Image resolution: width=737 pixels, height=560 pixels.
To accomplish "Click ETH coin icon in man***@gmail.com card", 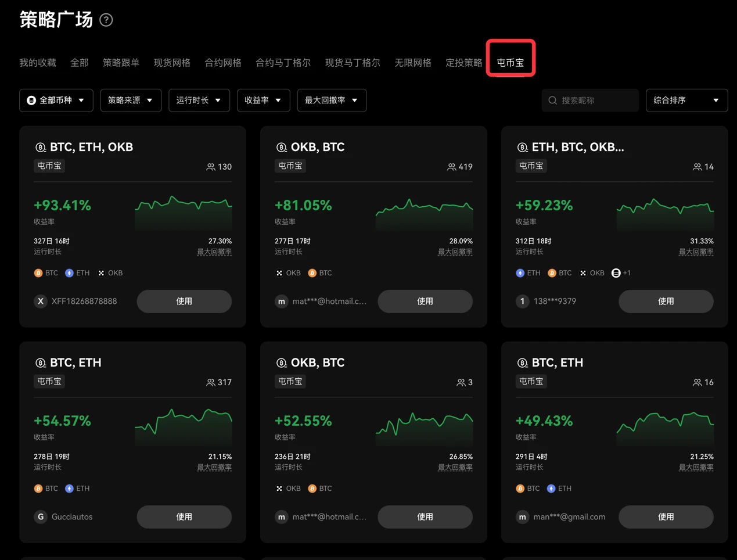I will coord(551,489).
